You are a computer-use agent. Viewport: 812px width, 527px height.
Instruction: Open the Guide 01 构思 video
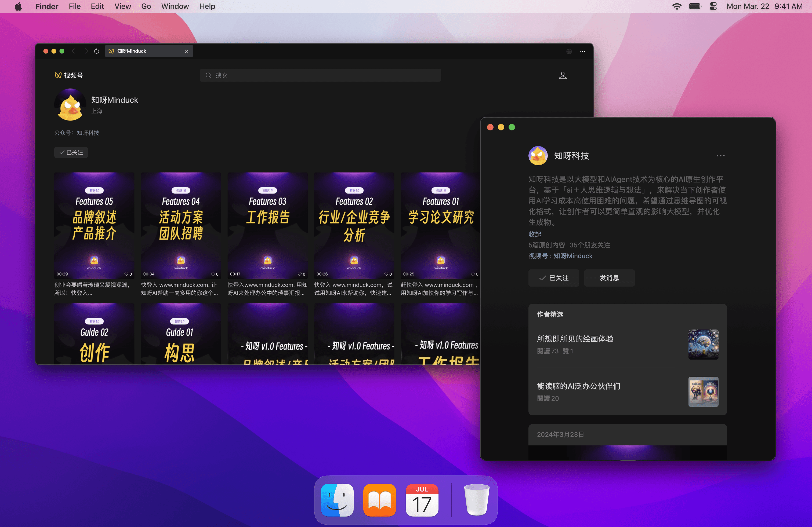pos(181,334)
